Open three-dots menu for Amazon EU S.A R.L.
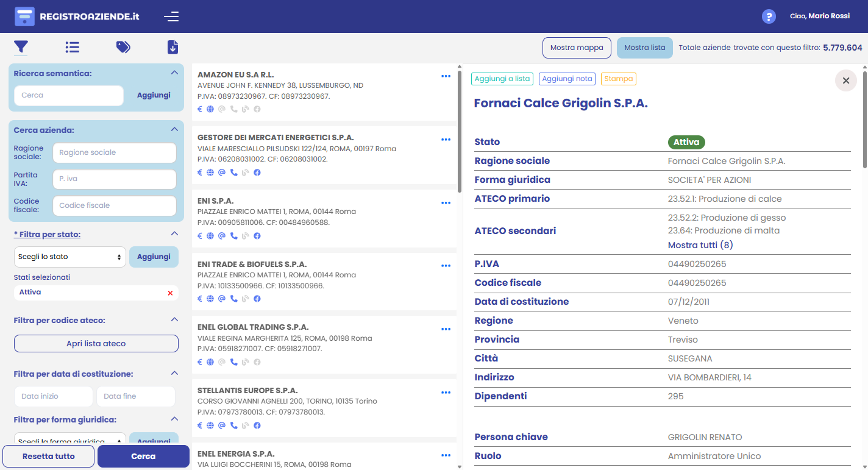The height and width of the screenshot is (470, 868). coord(446,76)
